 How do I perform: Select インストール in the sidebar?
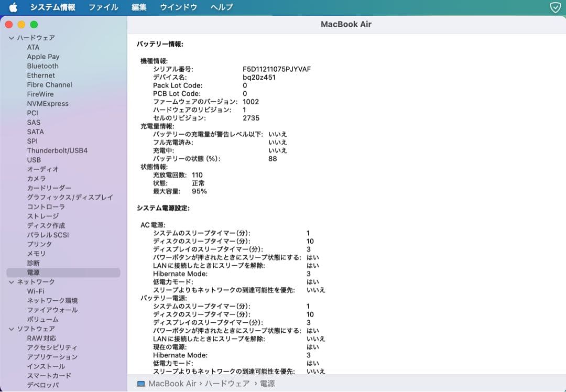[x=46, y=366]
